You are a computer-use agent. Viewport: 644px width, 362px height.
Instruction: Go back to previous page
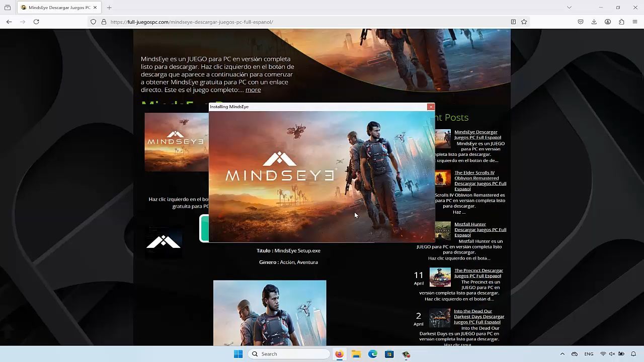click(x=9, y=22)
